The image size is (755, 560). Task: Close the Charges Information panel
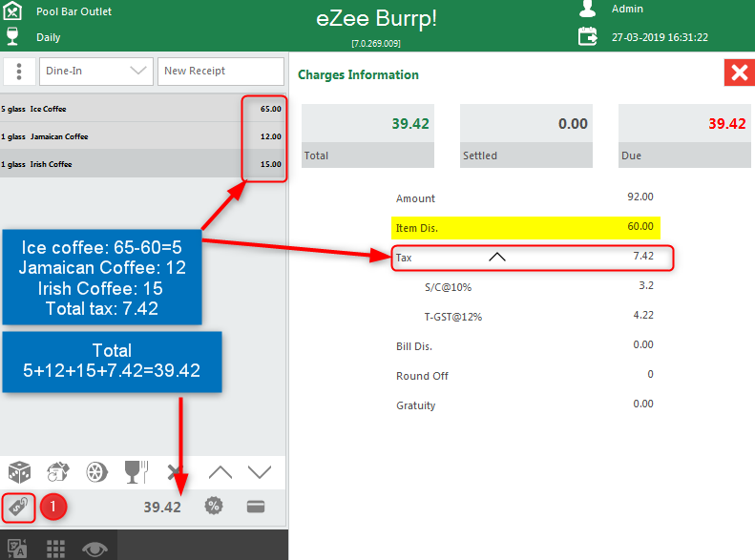click(x=739, y=73)
